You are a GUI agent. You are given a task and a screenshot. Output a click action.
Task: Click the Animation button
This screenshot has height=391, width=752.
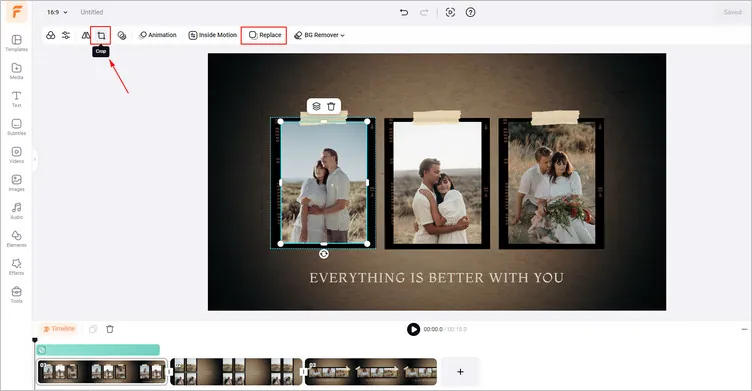(158, 35)
